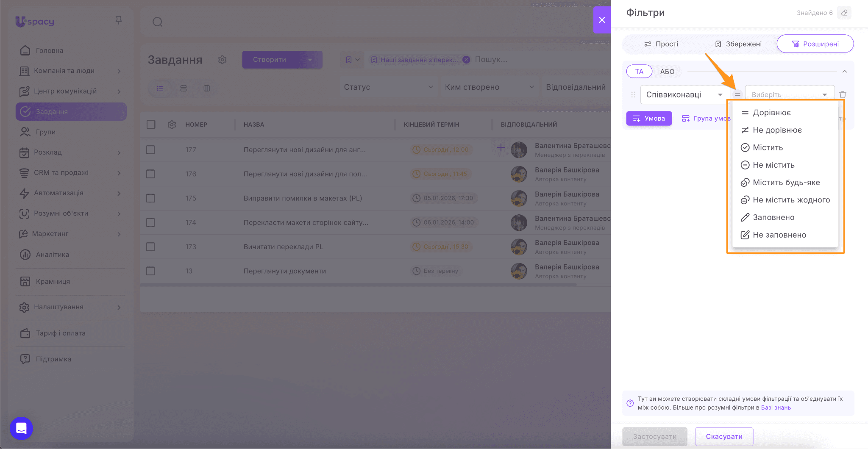
Task: Expand Налаштування submenu
Action: [119, 307]
